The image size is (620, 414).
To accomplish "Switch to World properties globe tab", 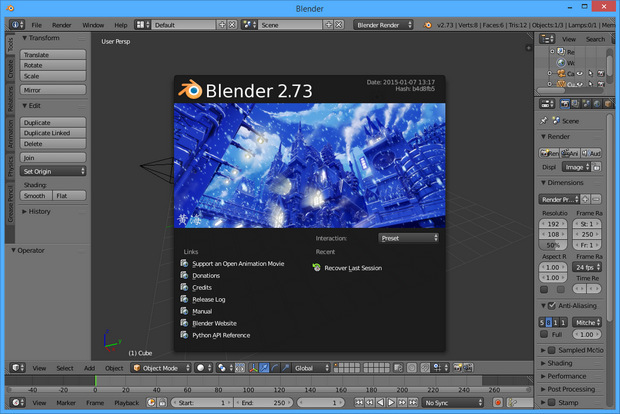I will point(597,104).
